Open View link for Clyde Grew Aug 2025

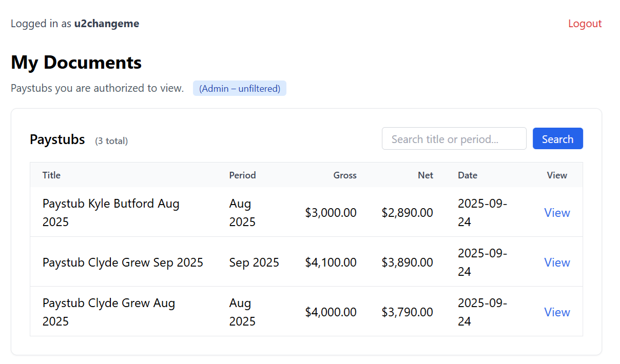557,312
